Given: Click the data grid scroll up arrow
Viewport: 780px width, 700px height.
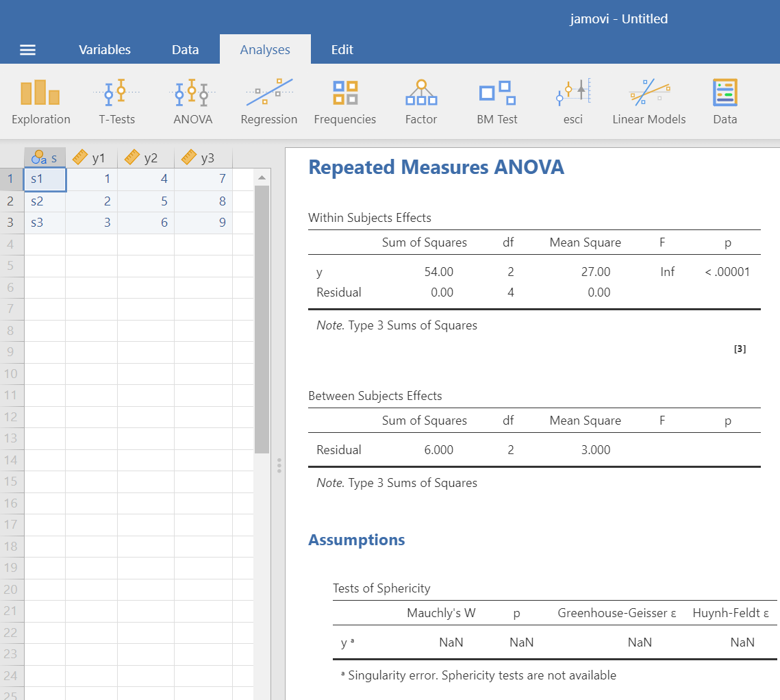Looking at the screenshot, I should point(262,177).
